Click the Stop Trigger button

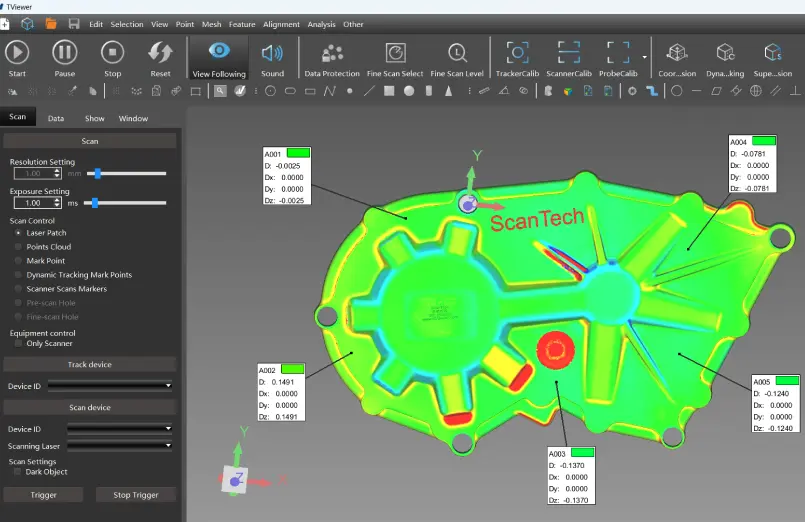(136, 494)
